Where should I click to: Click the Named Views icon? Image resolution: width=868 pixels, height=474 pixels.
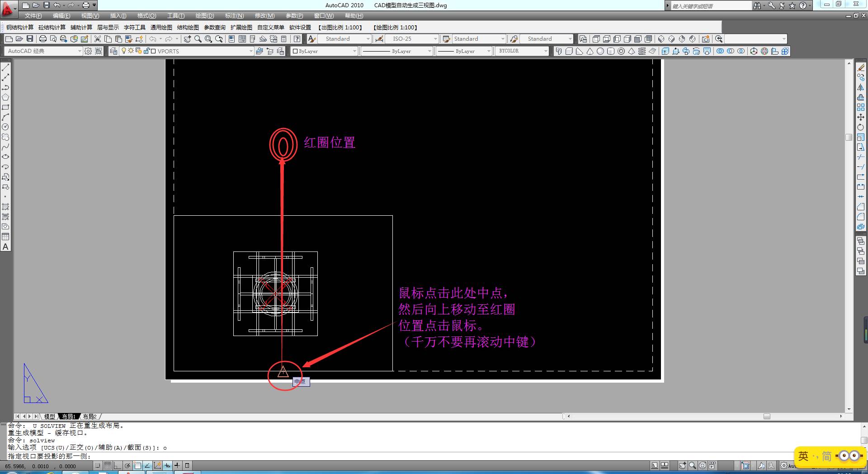tap(583, 39)
